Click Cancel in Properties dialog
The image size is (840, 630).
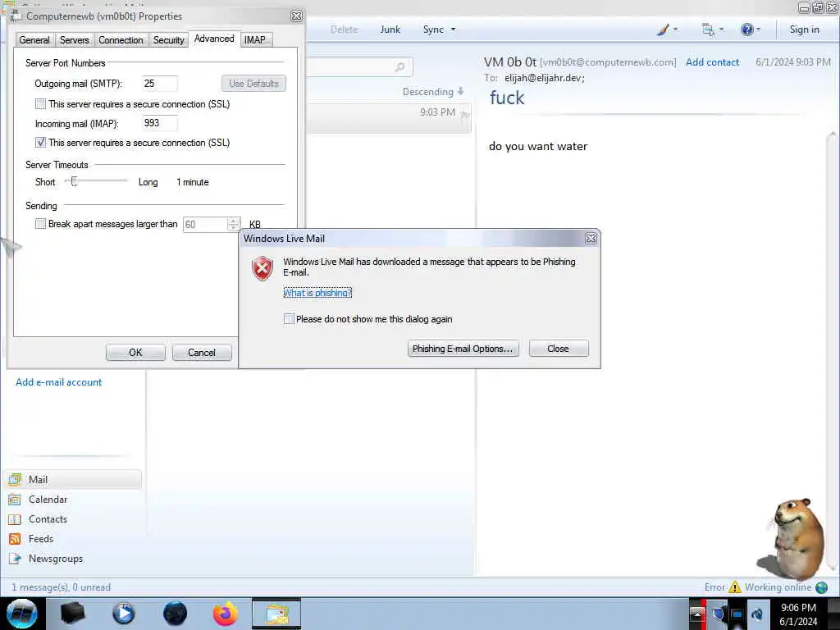[202, 353]
